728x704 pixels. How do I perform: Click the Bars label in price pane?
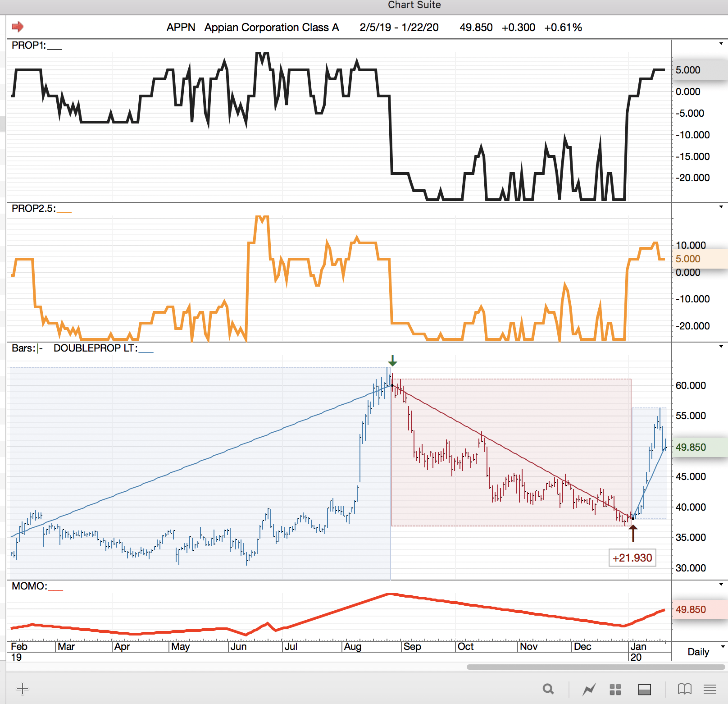pos(23,348)
